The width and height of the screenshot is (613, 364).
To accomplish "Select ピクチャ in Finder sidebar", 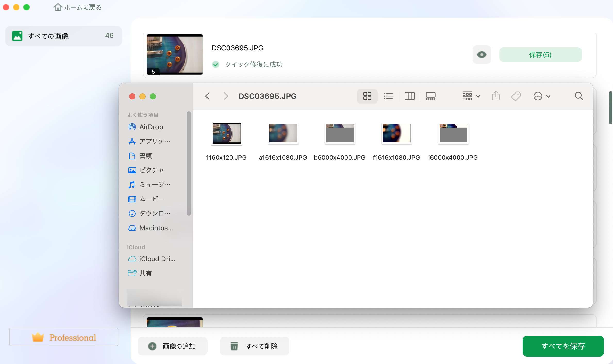I will pyautogui.click(x=151, y=170).
